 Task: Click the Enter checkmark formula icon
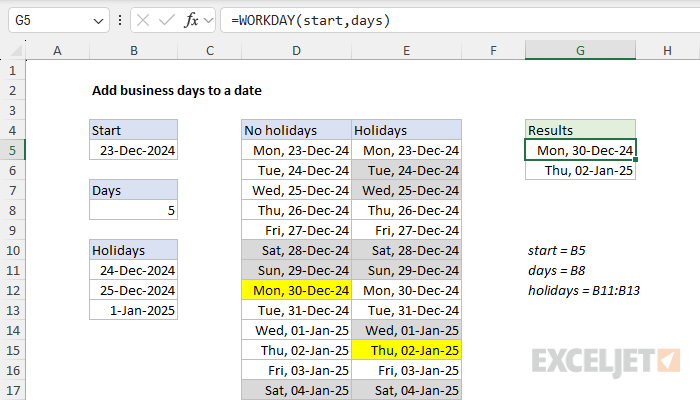click(167, 20)
